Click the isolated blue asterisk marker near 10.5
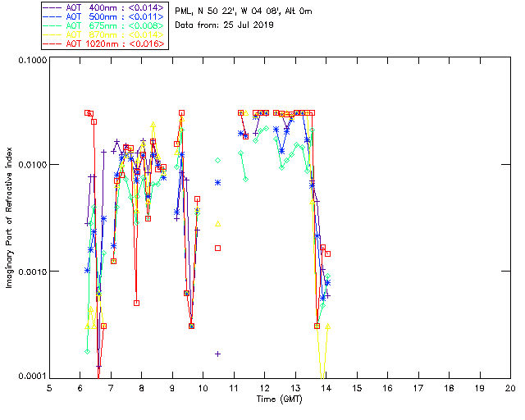This screenshot has width=525, height=420. click(217, 182)
